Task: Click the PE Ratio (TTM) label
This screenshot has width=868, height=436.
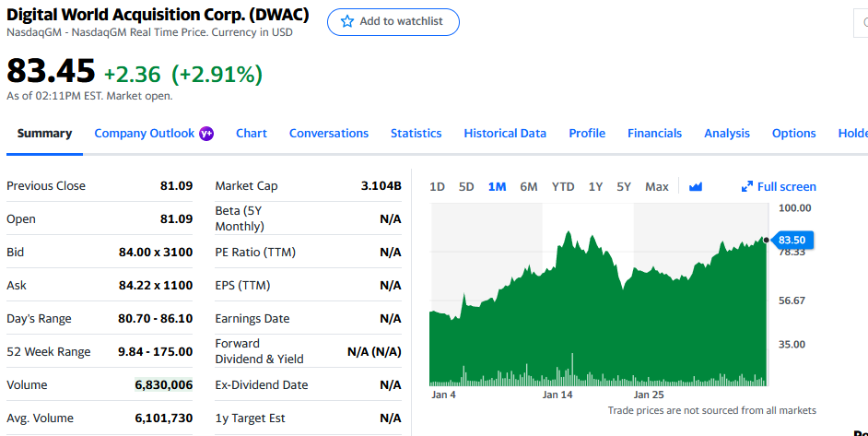Action: (x=255, y=252)
